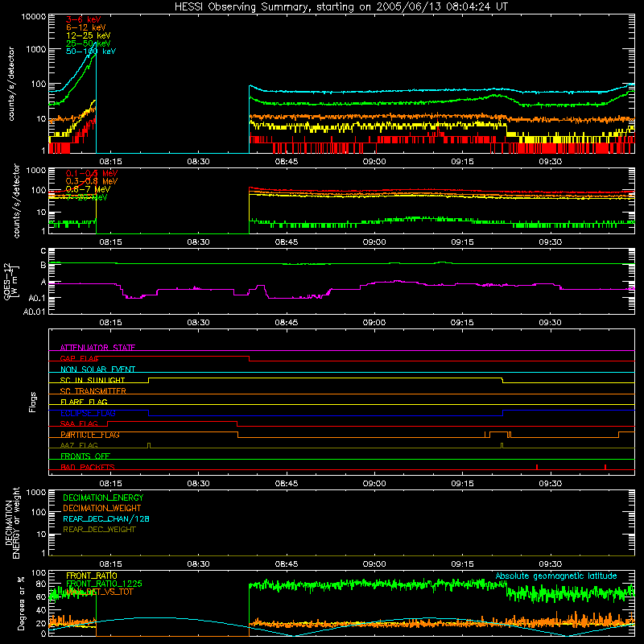
Task: Click the 10000 tick label on top plot
Action: (x=34, y=16)
